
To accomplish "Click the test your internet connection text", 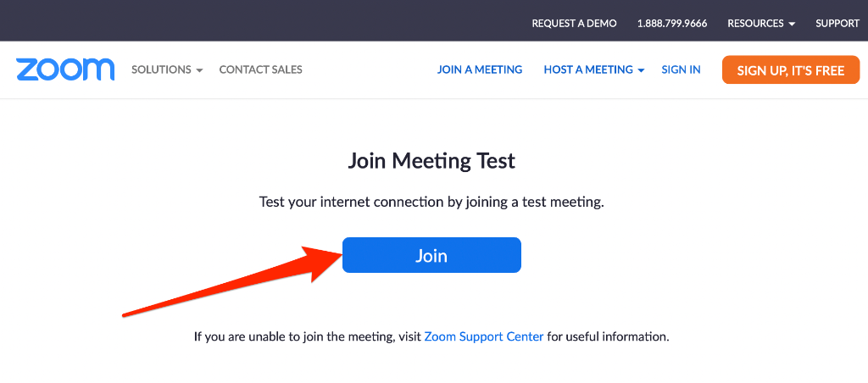I will [431, 203].
